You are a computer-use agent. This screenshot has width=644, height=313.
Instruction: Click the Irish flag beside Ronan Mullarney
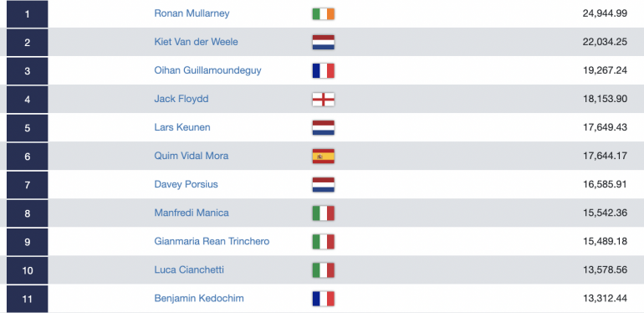(323, 14)
